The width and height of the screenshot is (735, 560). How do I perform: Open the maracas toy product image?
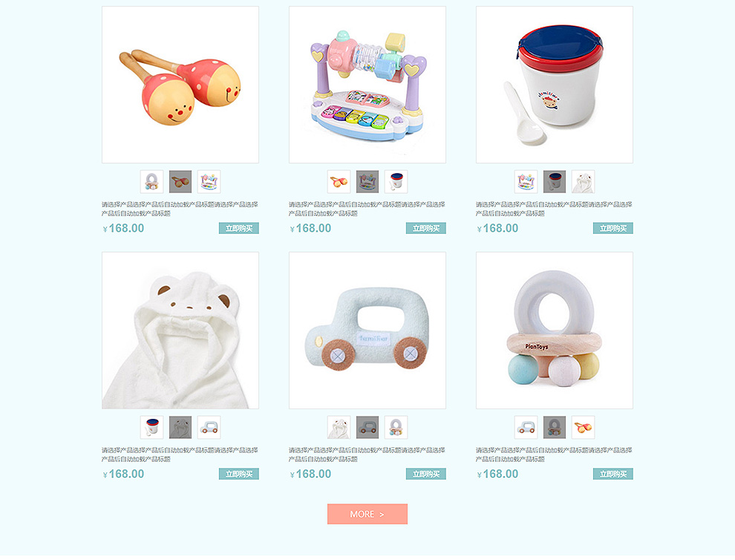(180, 85)
